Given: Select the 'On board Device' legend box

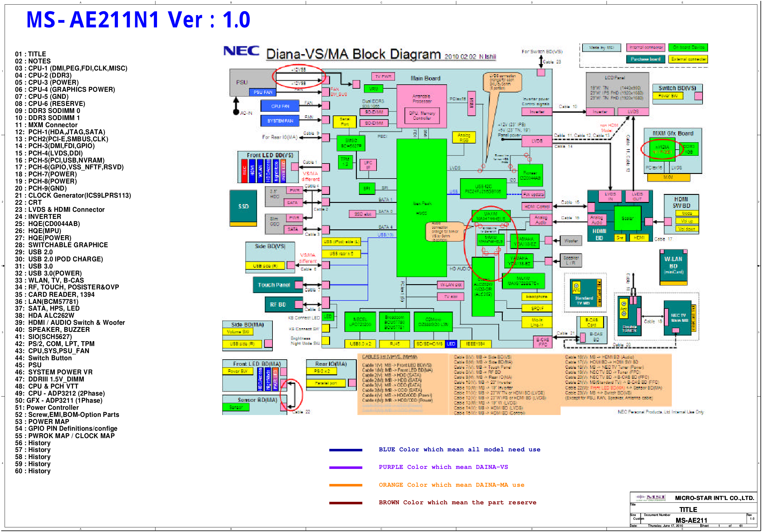Looking at the screenshot, I should 688,48.
